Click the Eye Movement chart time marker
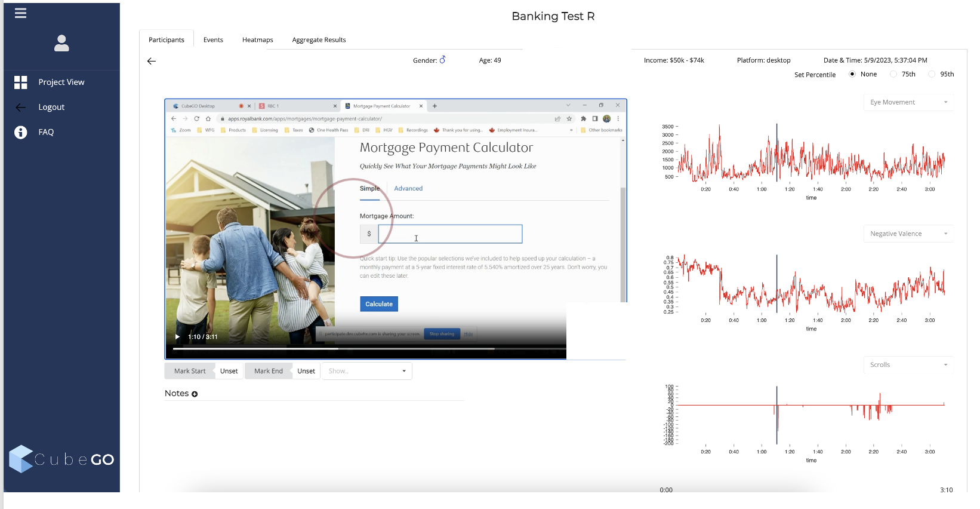Viewport: 980px width, 509px height. [x=776, y=152]
